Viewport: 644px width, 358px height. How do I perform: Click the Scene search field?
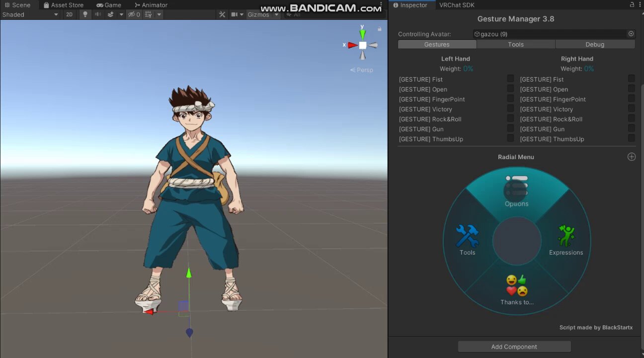click(334, 14)
